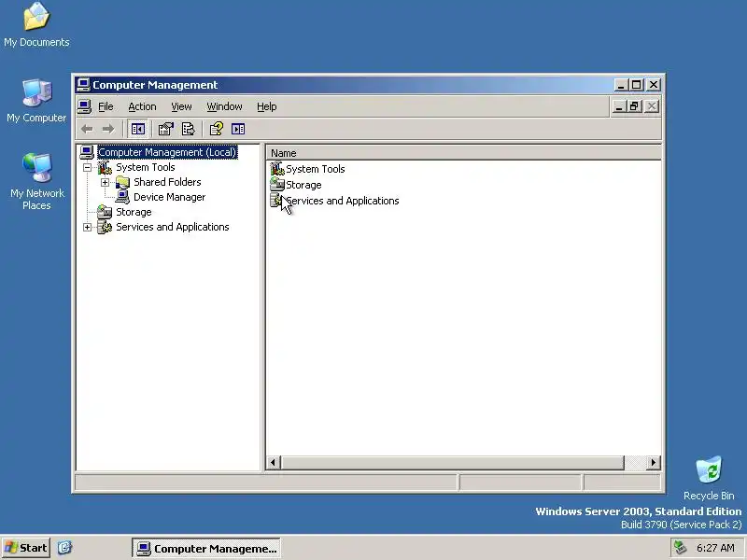Click the system tray network icon
This screenshot has height=560, width=747.
pos(680,548)
